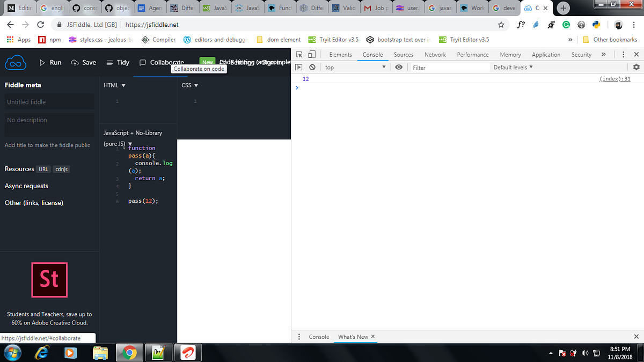Viewport: 644px width, 362px height.
Task: Save the current fiddle
Action: click(x=84, y=62)
